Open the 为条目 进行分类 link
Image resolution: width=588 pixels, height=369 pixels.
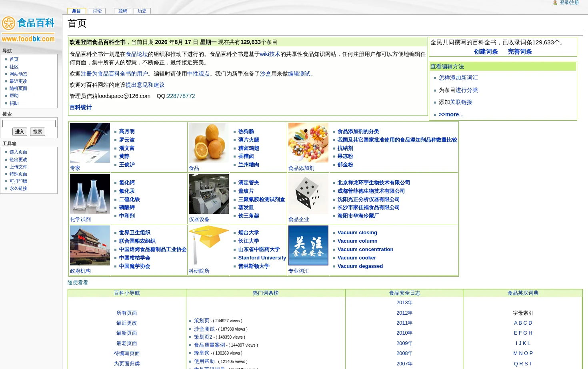pos(467,90)
